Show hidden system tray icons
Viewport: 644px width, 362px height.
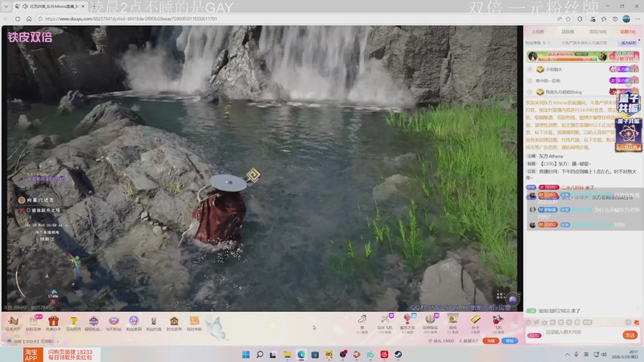pos(568,354)
